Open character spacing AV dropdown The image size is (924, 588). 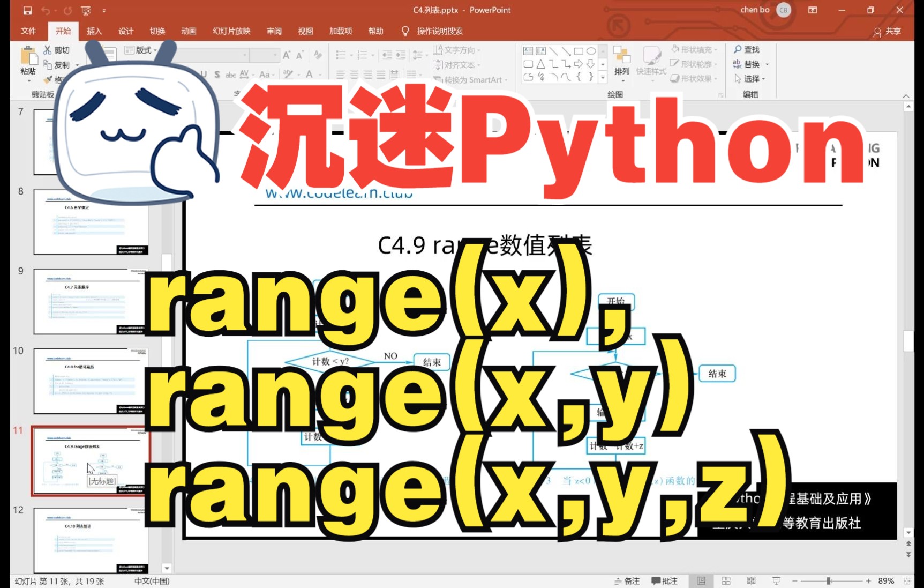pos(246,75)
